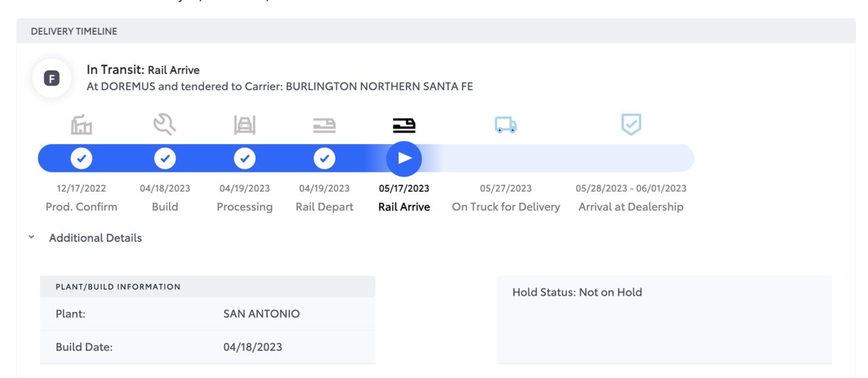
Task: Collapse the Additional Details chevron
Action: [31, 238]
